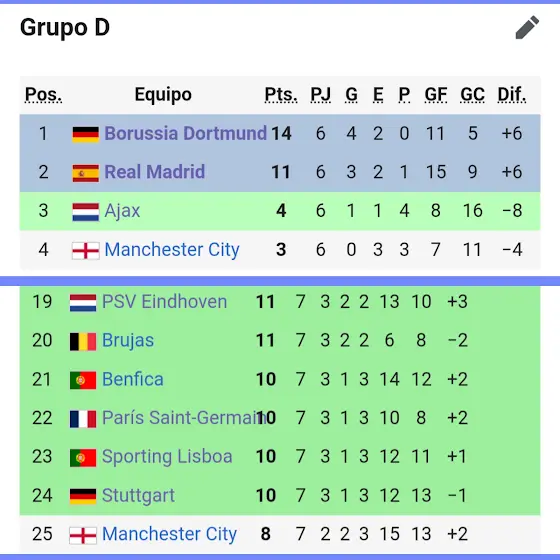Click the German flag next to Stuttgart
The width and height of the screenshot is (560, 560).
click(83, 496)
